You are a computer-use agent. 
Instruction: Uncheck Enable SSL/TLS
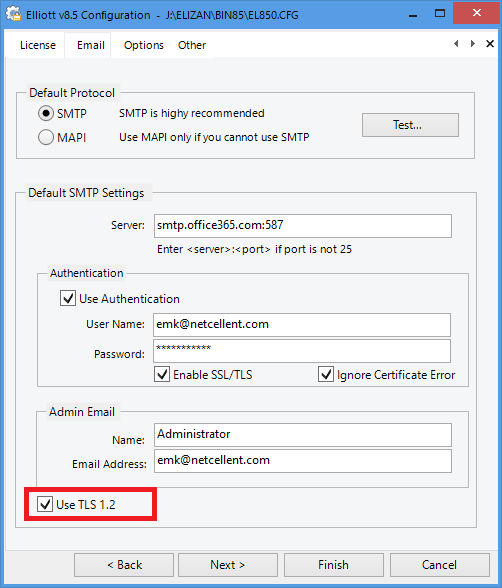pos(162,374)
